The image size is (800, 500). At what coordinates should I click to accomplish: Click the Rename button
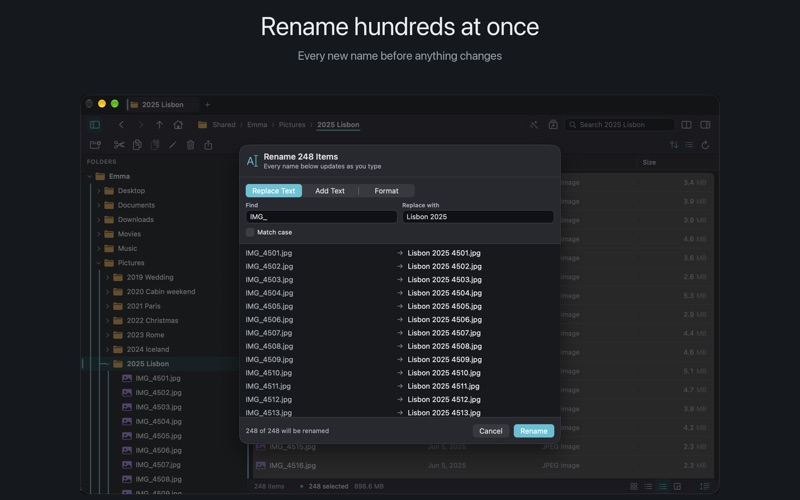(x=534, y=431)
